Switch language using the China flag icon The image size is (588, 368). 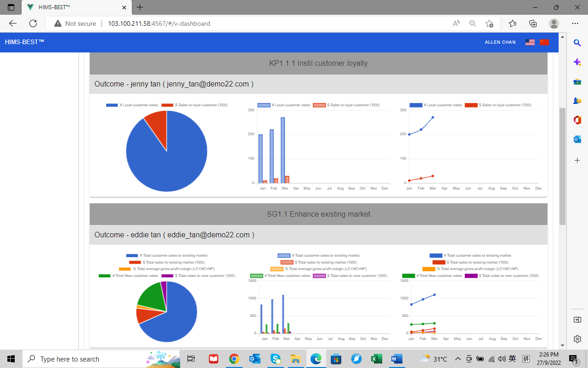pos(544,42)
